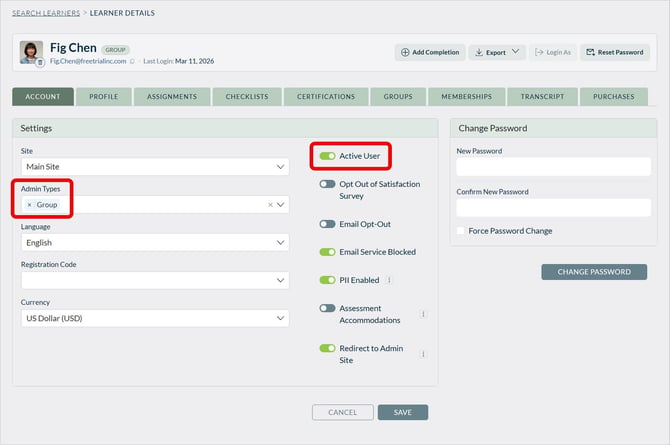Click the Login As button
The image size is (670, 445).
[x=553, y=52]
